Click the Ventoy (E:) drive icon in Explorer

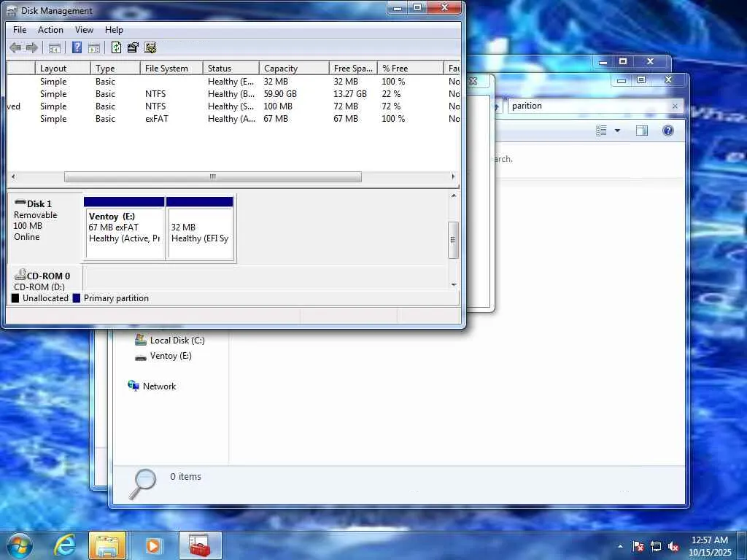140,357
